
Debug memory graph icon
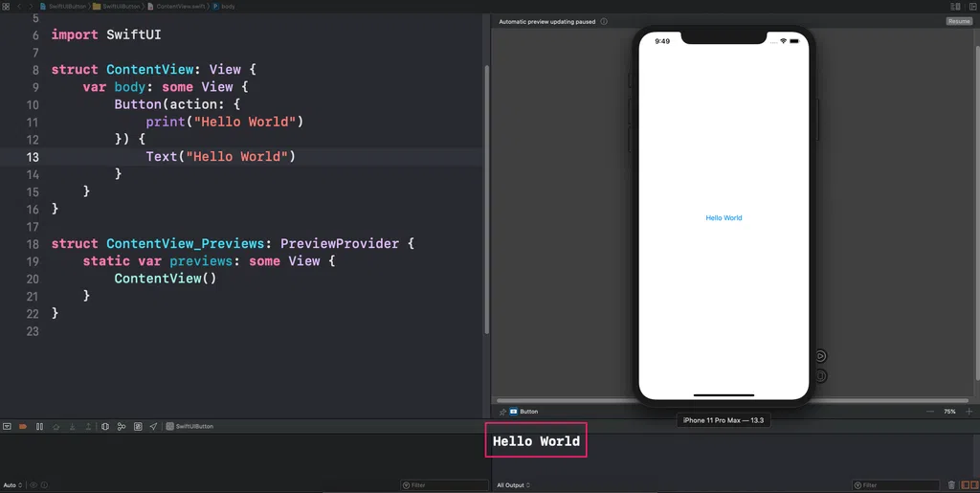click(x=122, y=426)
